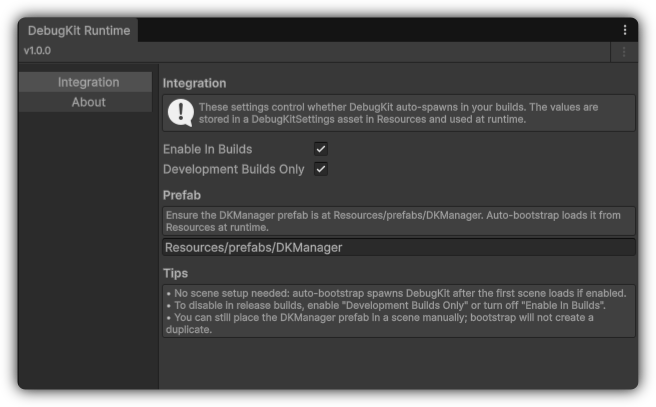Click the Enable In Builds label
The image size is (656, 407).
click(x=208, y=149)
